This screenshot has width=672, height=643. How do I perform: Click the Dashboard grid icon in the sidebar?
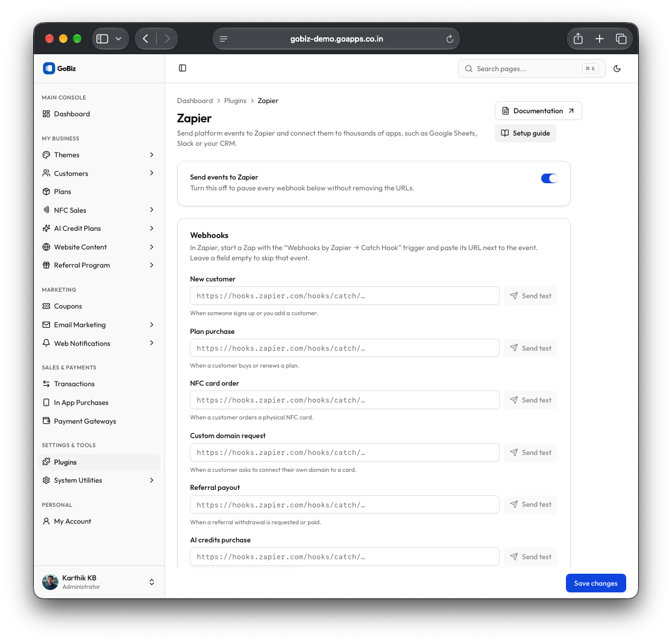tap(46, 114)
